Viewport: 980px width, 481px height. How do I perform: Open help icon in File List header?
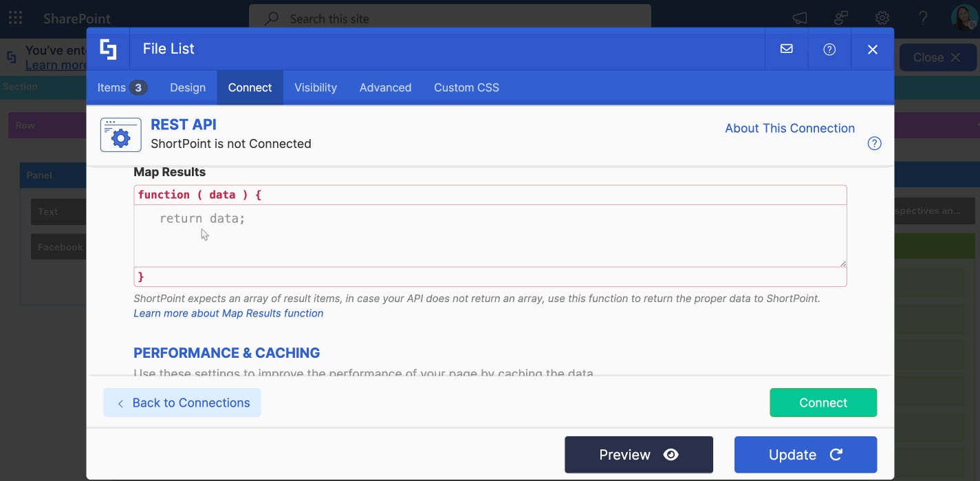click(x=829, y=49)
